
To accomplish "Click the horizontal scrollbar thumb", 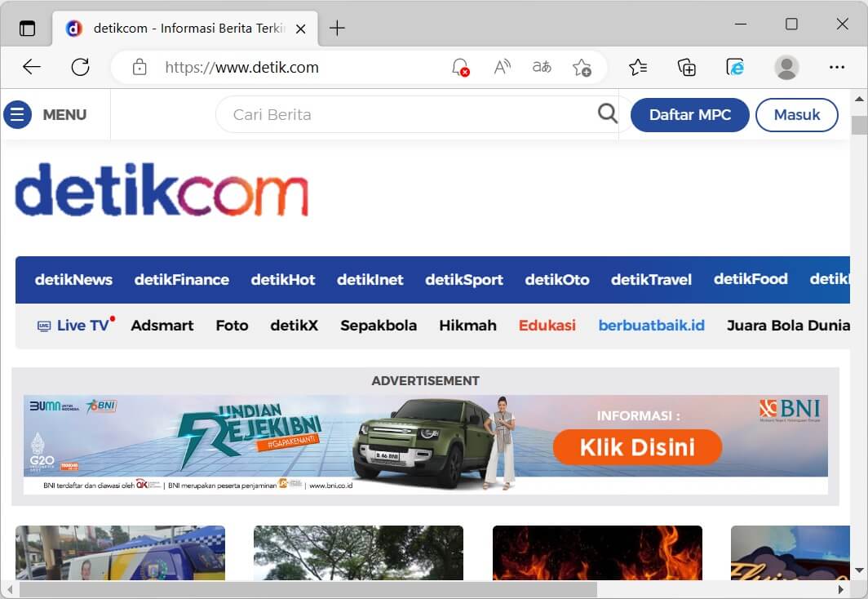I will point(308,589).
